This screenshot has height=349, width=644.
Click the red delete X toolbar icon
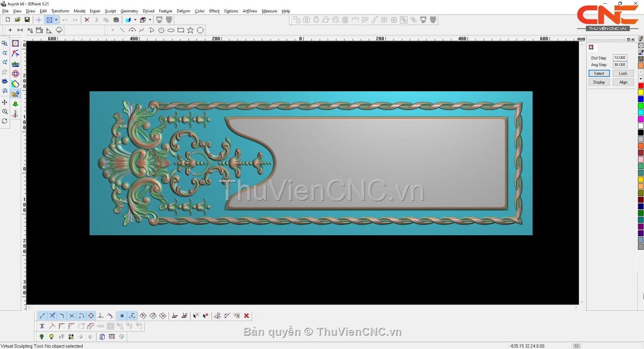(x=87, y=20)
